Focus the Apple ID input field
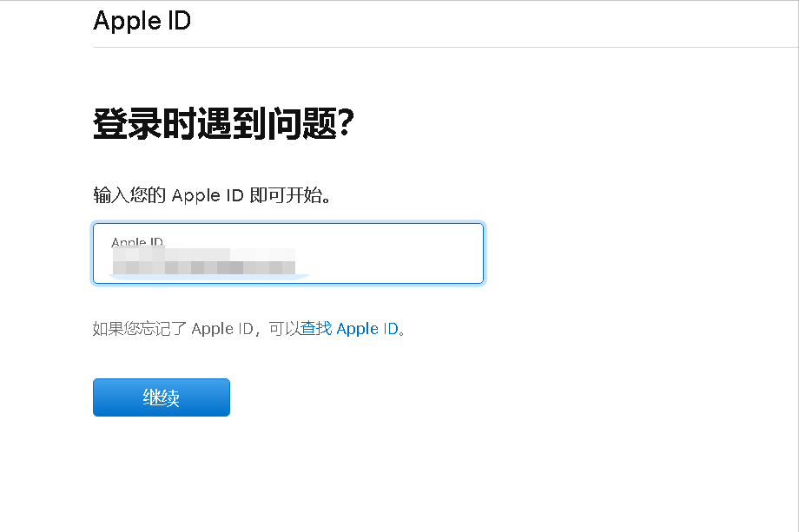 point(287,253)
